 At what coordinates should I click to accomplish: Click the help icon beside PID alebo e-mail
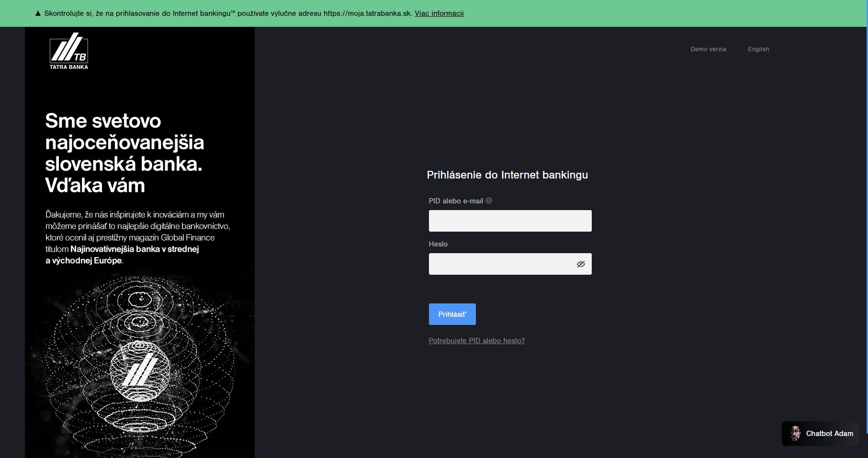click(x=489, y=201)
